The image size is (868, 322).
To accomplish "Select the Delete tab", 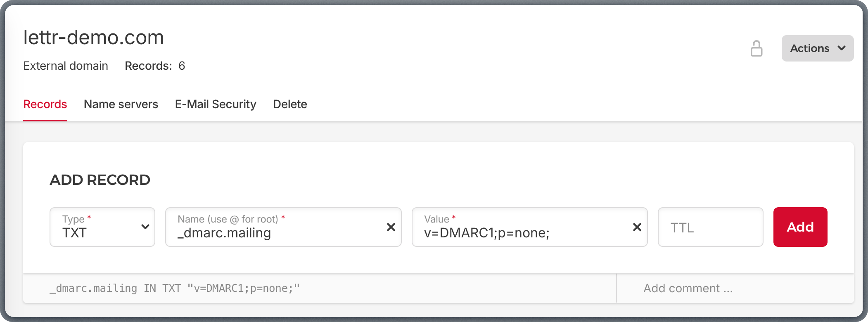I will [290, 104].
